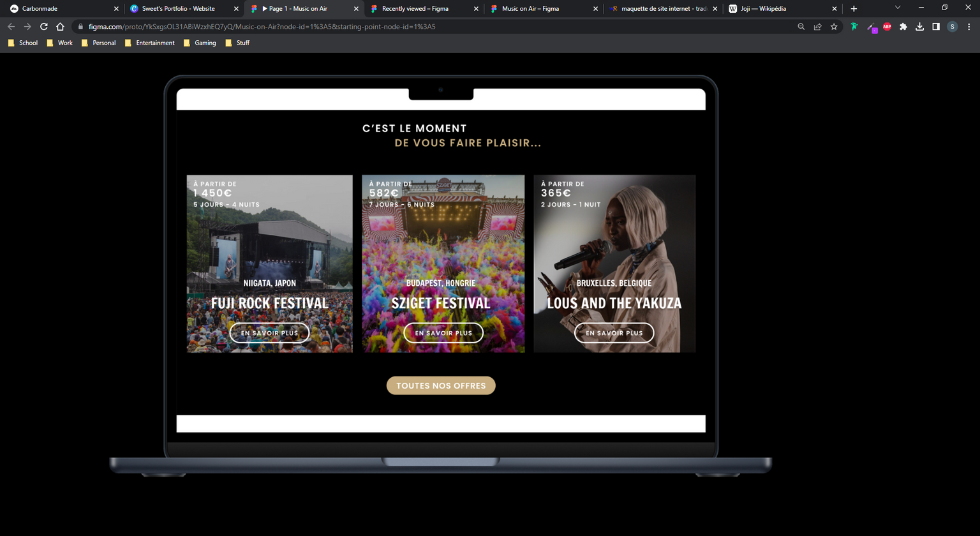980x536 pixels.
Task: Close the Page 1 - Music on Air tab
Action: point(355,9)
